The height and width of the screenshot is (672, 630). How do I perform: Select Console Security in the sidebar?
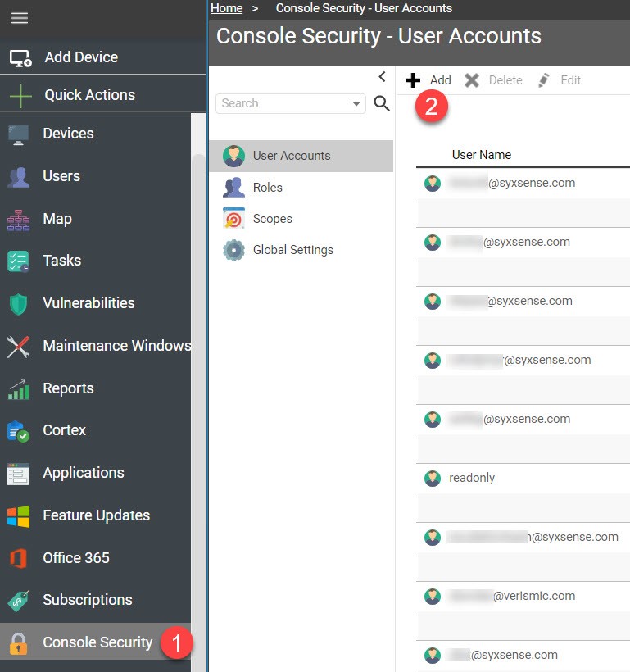coord(95,642)
